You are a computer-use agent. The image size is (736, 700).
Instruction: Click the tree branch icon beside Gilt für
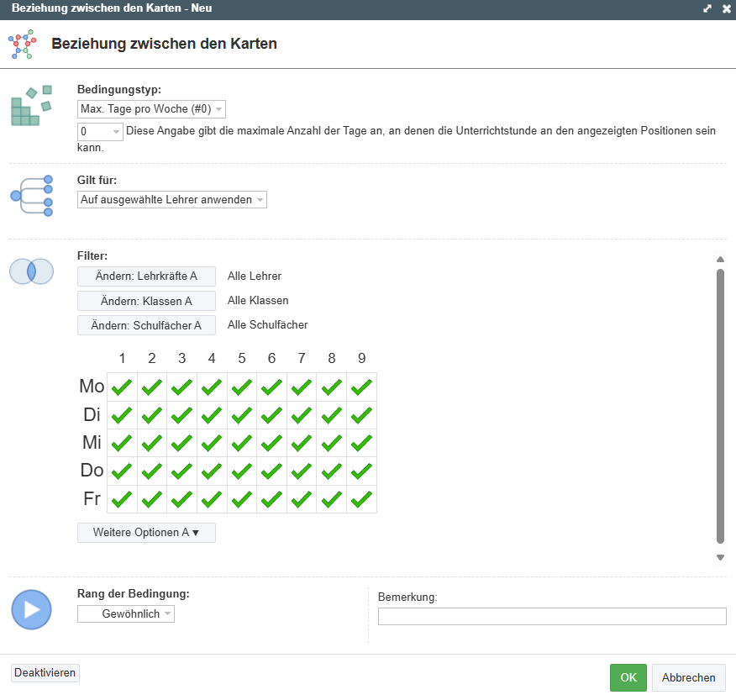pos(31,196)
